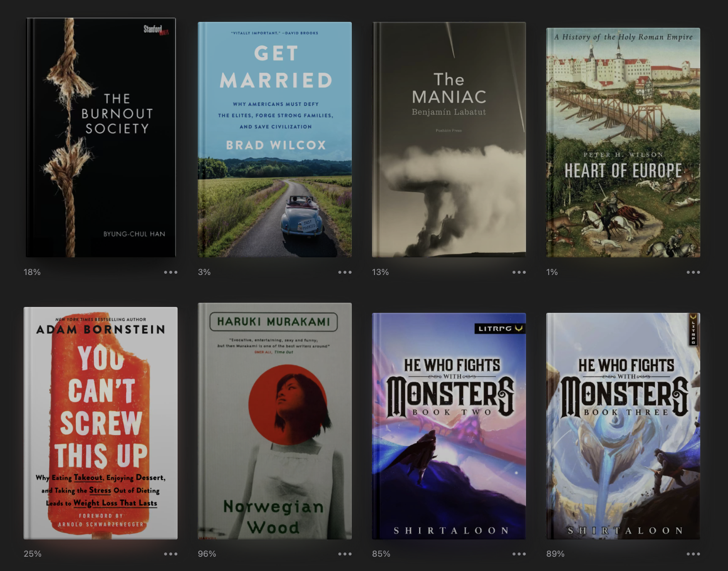Open more options for Heart of Europe
This screenshot has width=728, height=571.
(693, 272)
